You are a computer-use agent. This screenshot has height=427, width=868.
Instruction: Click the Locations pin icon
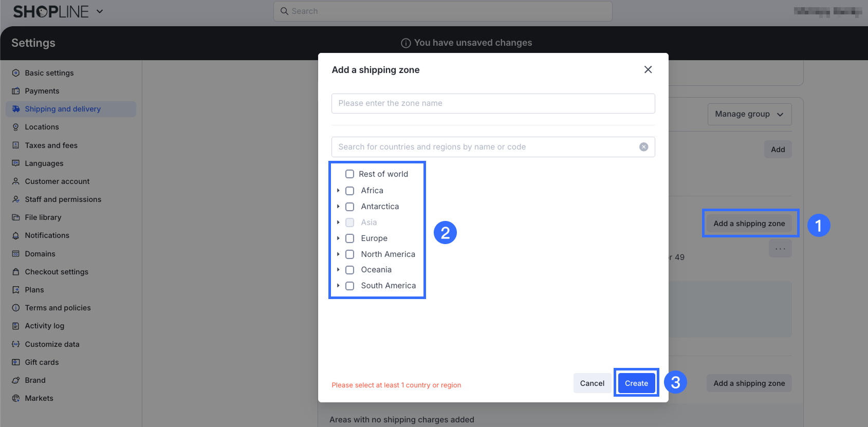(16, 127)
